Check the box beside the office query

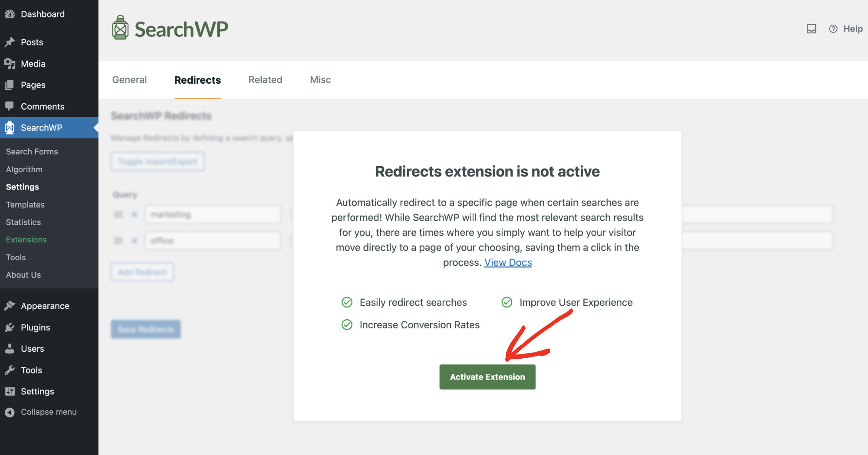click(118, 240)
